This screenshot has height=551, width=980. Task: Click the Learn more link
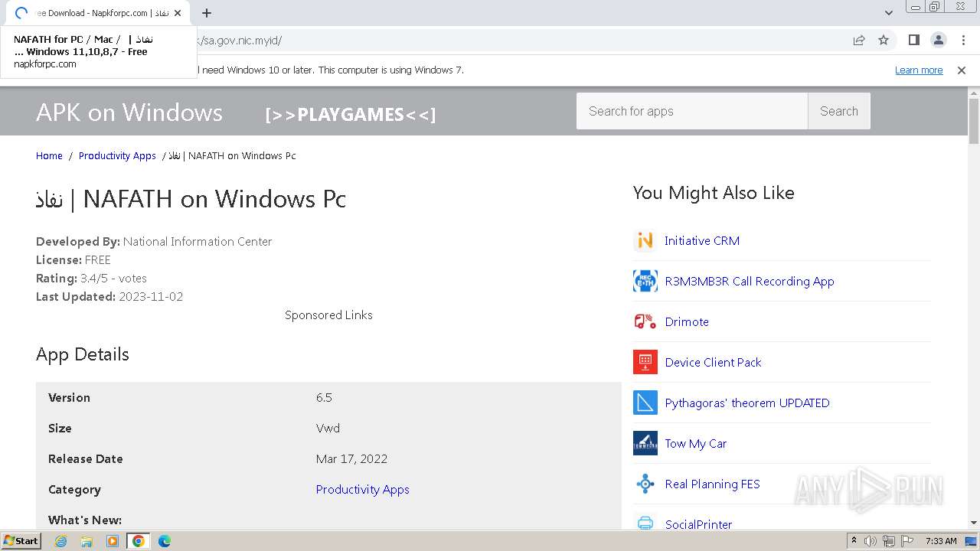pos(919,70)
